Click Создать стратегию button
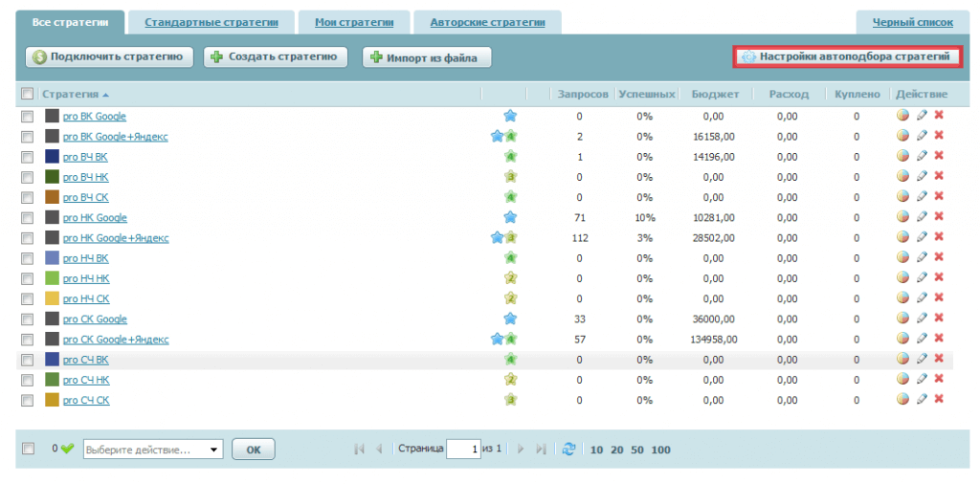Viewport: 980px width, 484px height. [277, 56]
